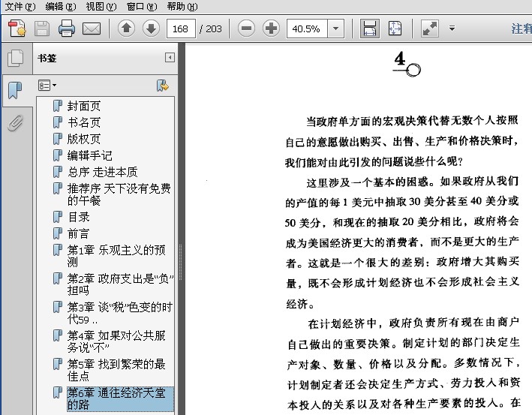Toggle the Attachments paperclip panel
532x415 pixels.
pyautogui.click(x=14, y=122)
